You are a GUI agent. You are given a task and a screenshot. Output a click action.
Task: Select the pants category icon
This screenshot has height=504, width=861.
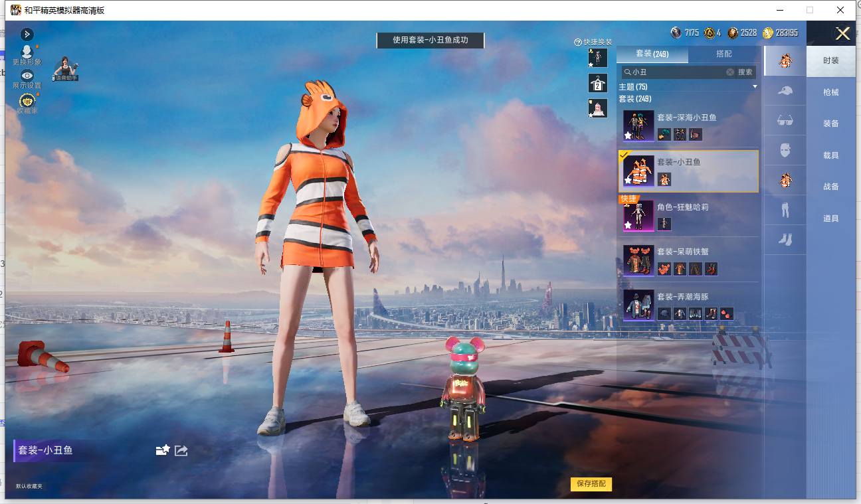pos(785,210)
